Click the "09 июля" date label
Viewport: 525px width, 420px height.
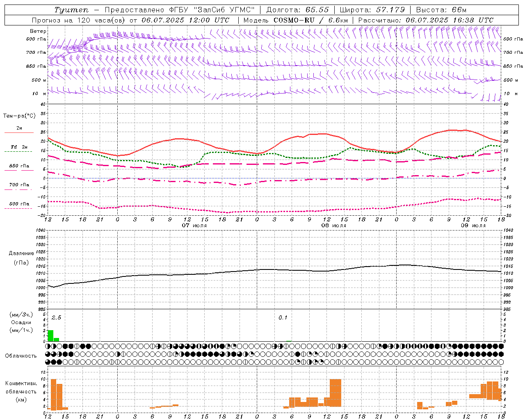click(473, 226)
